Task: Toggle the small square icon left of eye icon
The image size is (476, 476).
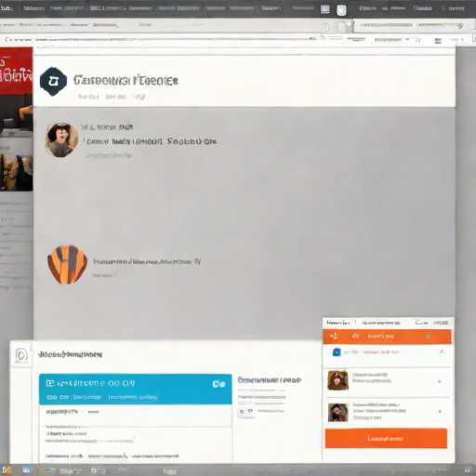Action: click(242, 411)
